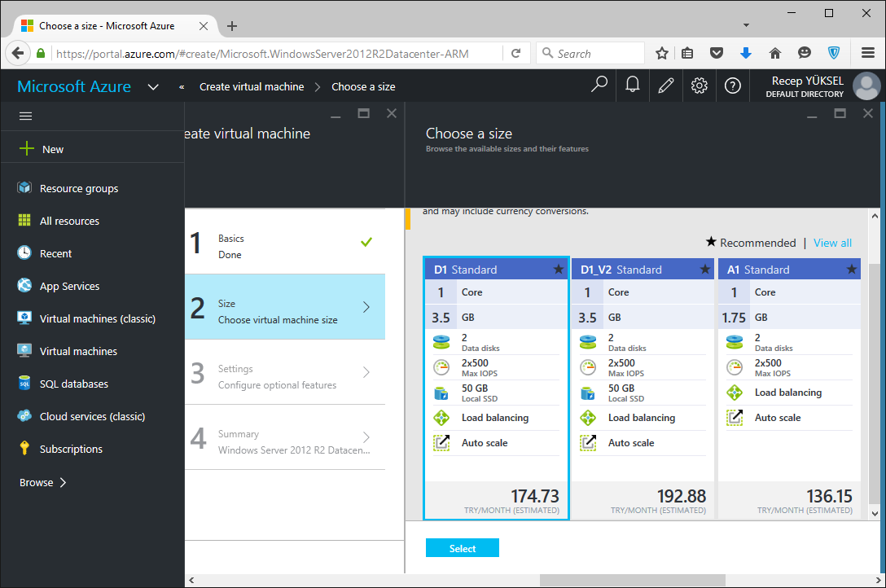Open the bookmarks list icon in Firefox toolbar
The image size is (886, 588).
687,53
